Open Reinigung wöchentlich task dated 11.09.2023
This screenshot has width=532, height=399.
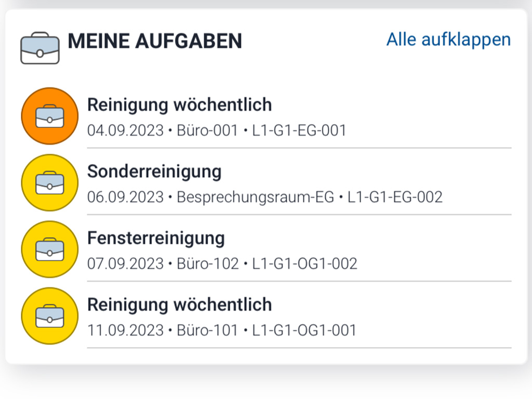coord(179,304)
